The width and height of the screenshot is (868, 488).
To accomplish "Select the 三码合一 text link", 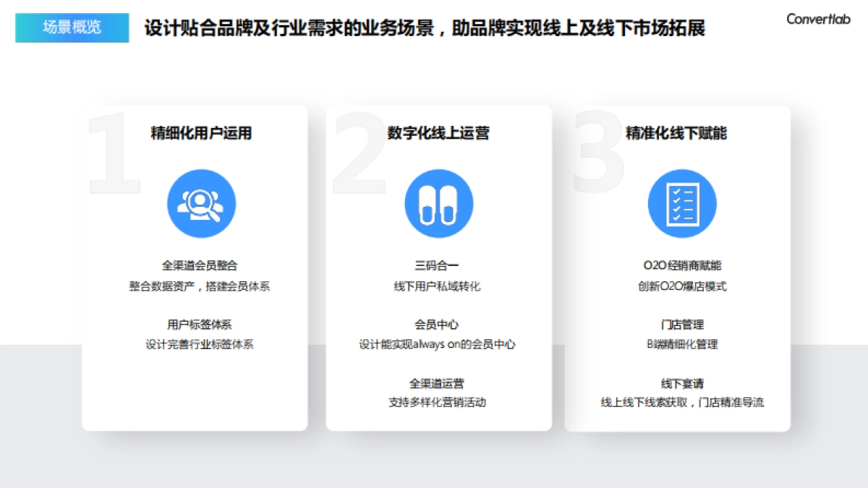I will click(x=438, y=263).
